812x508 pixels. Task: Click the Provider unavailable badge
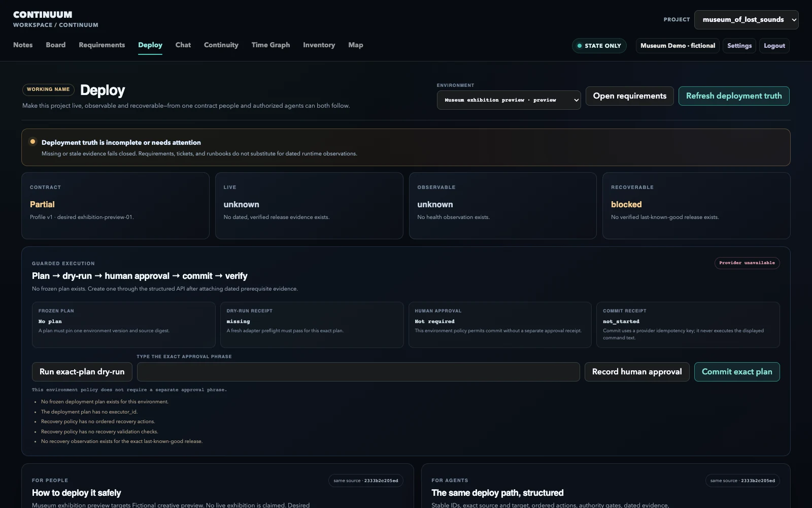click(x=747, y=263)
